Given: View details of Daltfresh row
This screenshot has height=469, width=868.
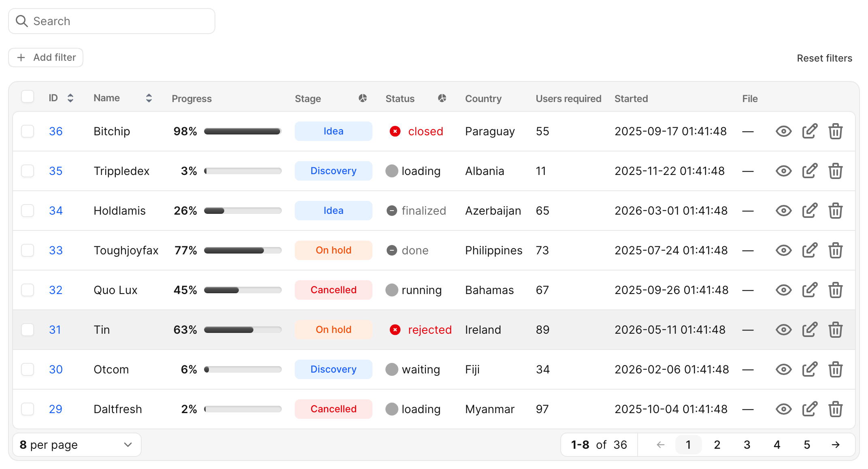Looking at the screenshot, I should (x=783, y=409).
